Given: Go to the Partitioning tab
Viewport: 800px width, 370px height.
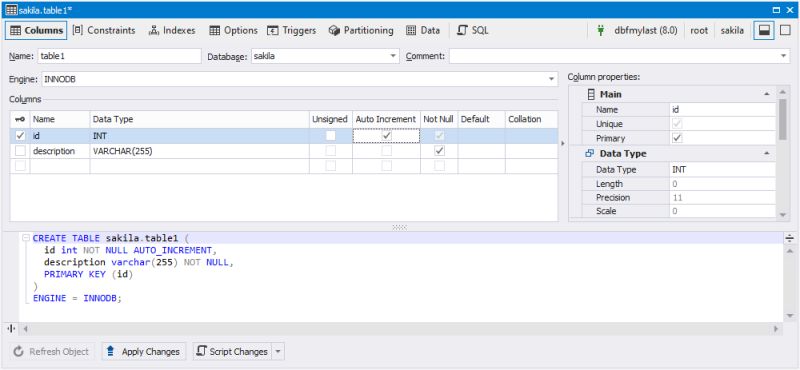Looking at the screenshot, I should click(x=361, y=31).
